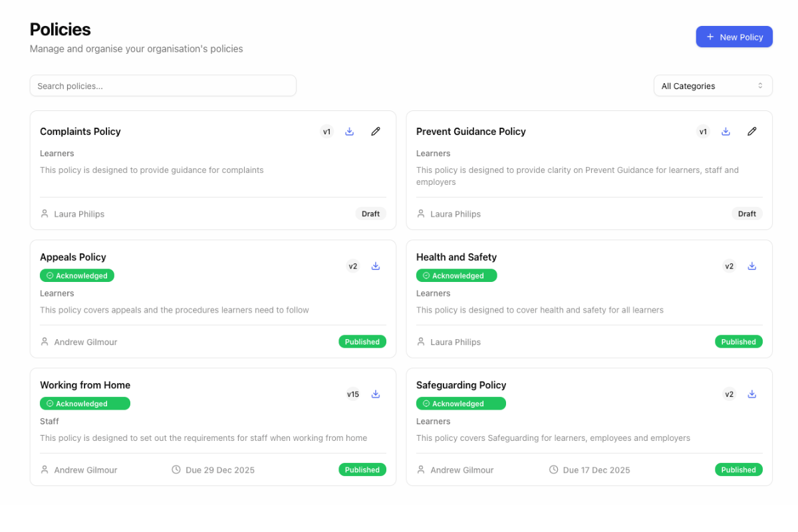Download the Safeguarding Policy file

click(752, 394)
